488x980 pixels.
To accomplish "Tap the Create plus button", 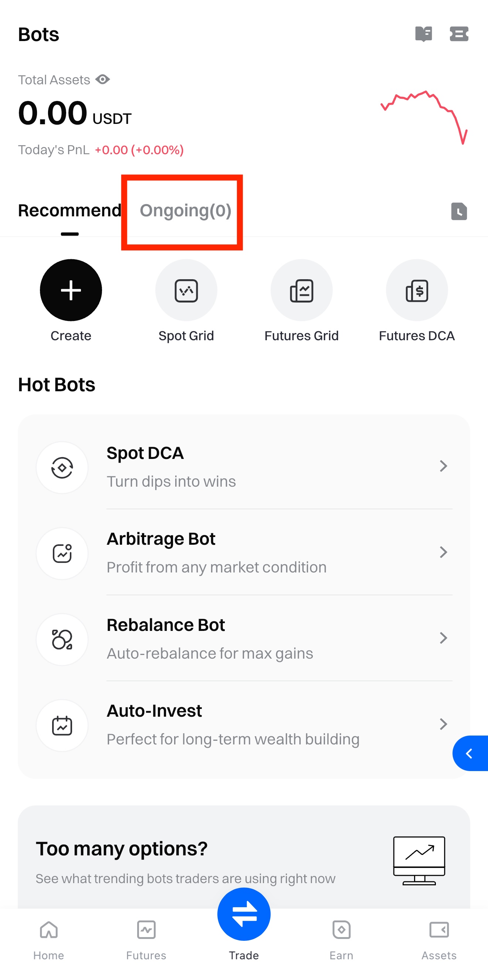I will (x=71, y=290).
